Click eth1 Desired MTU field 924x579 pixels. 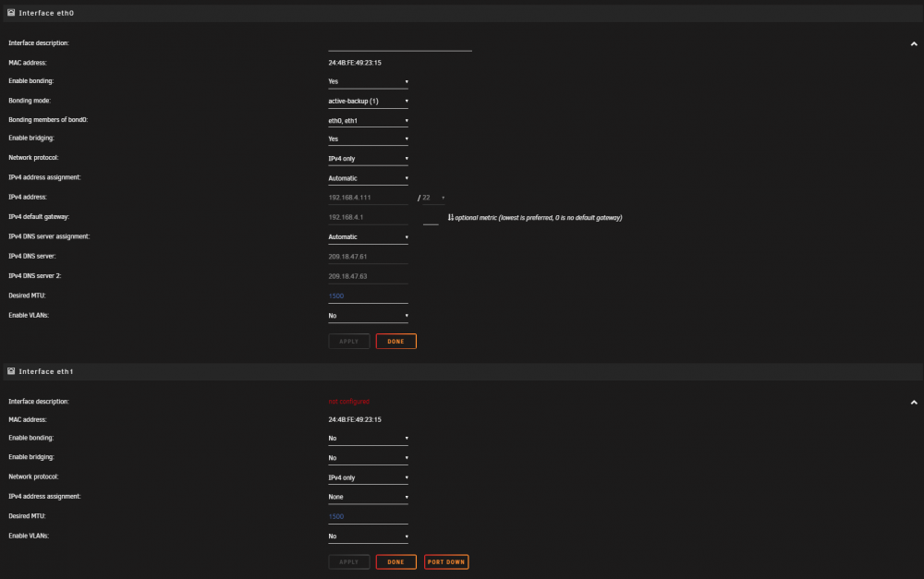coord(369,516)
